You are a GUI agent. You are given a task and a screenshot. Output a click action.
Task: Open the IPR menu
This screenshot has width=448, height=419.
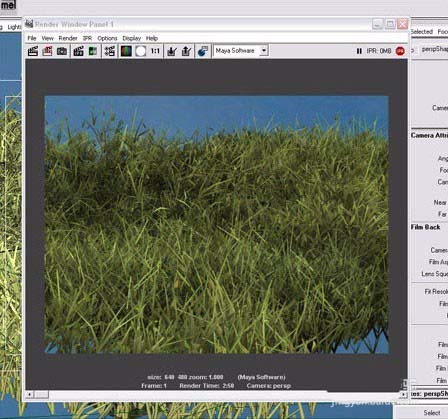coord(87,38)
